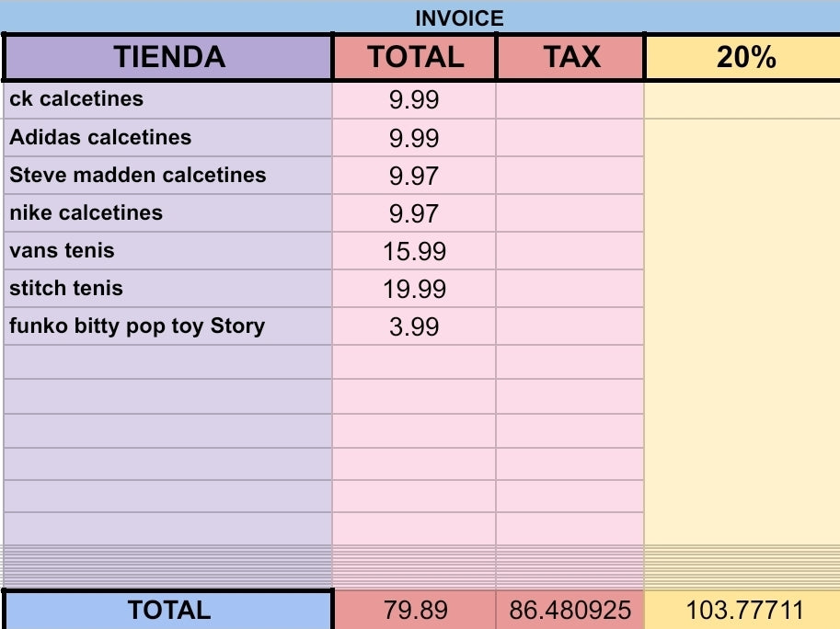This screenshot has width=840, height=629.
Task: Click the 19.99 price cell
Action: click(x=414, y=289)
